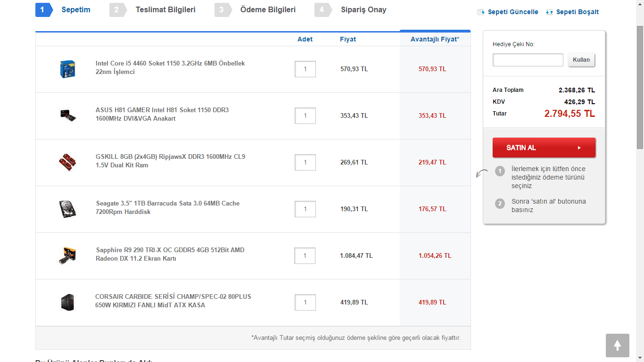Click the Seagate Barracuda harddisk image

[x=67, y=209]
